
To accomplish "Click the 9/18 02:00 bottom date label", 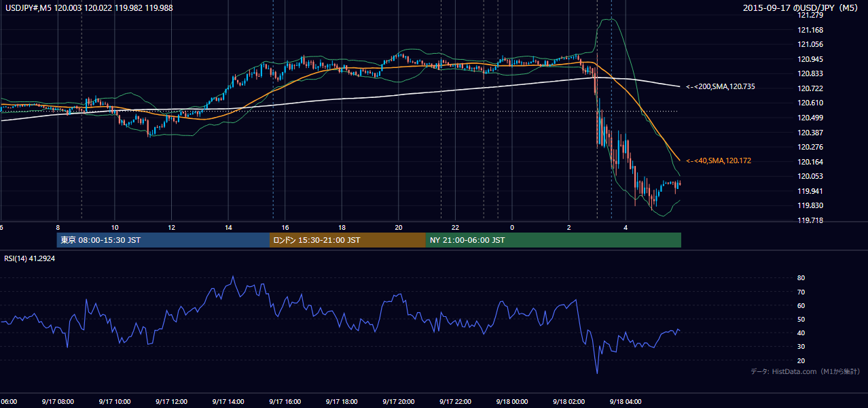I will coord(568,401).
